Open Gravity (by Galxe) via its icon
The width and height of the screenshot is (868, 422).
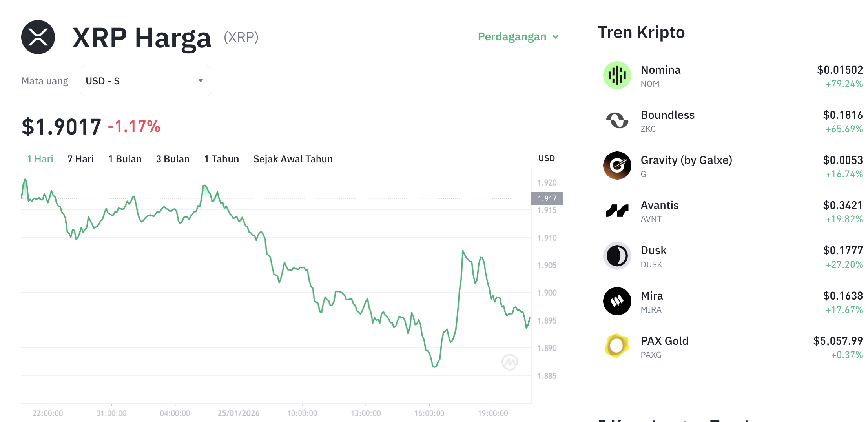617,166
